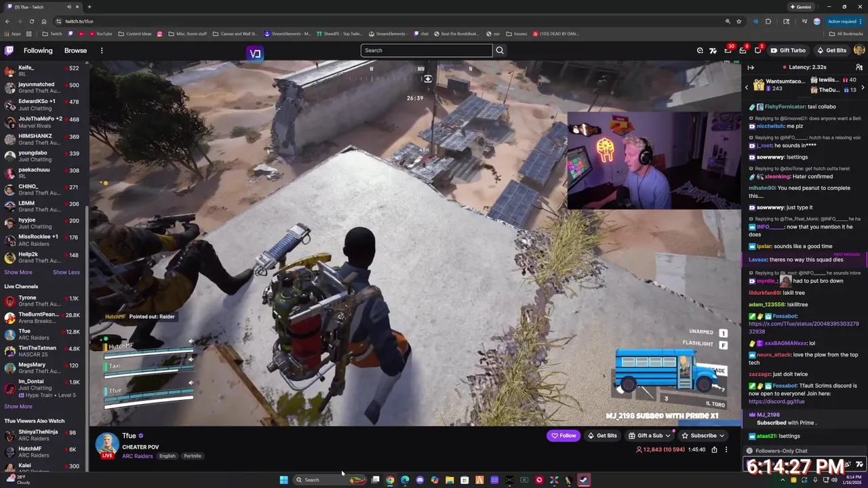The image size is (868, 488).
Task: Collapse chat with the arrow icon
Action: pos(751,67)
